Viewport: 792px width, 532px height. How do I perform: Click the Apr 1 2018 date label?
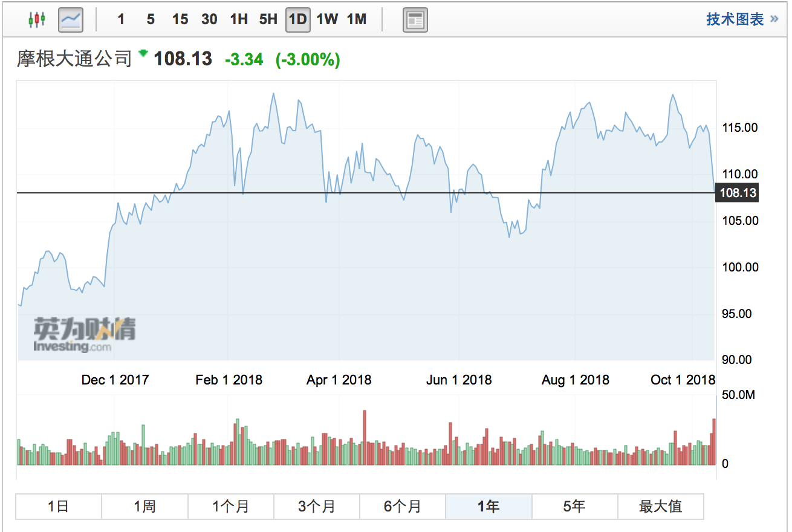(339, 380)
